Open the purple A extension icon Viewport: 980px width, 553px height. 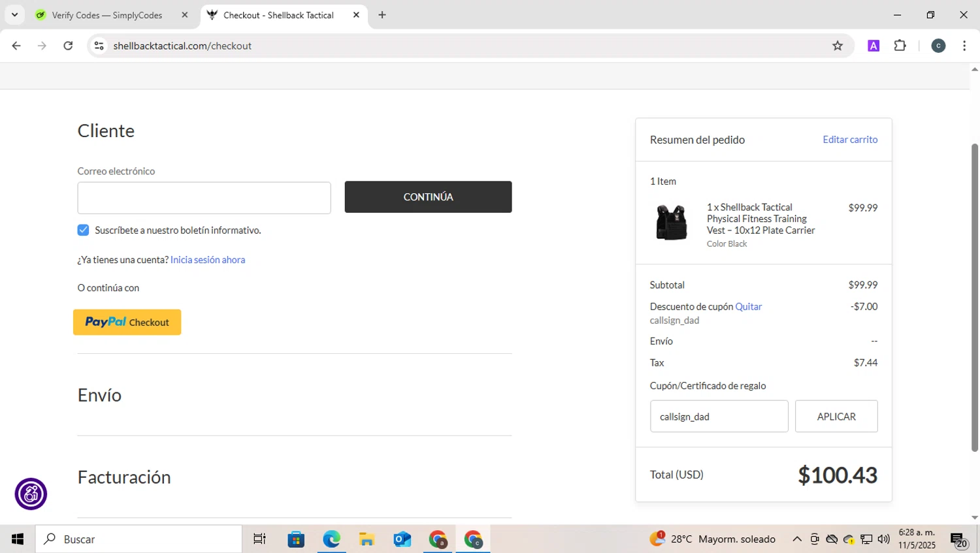pyautogui.click(x=874, y=46)
